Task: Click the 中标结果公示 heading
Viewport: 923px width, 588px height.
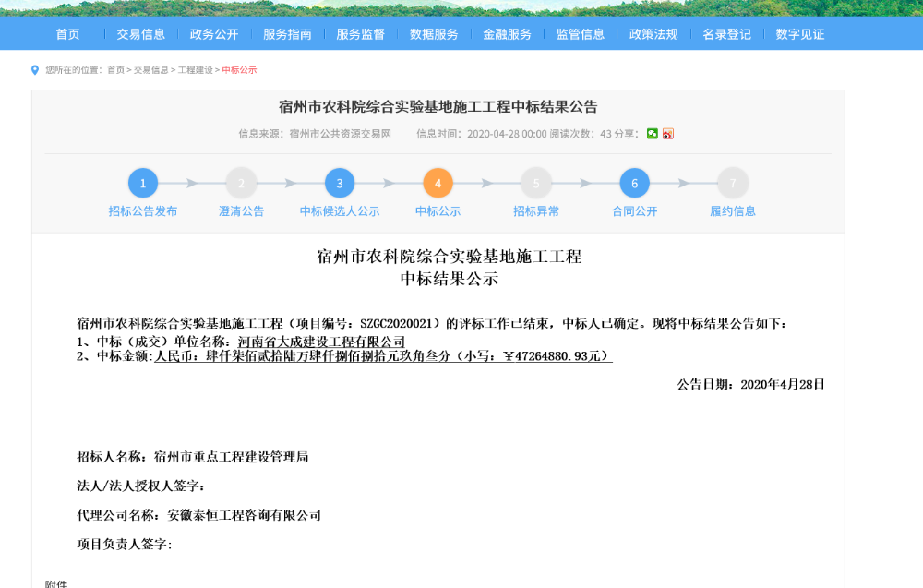Action: (x=450, y=279)
